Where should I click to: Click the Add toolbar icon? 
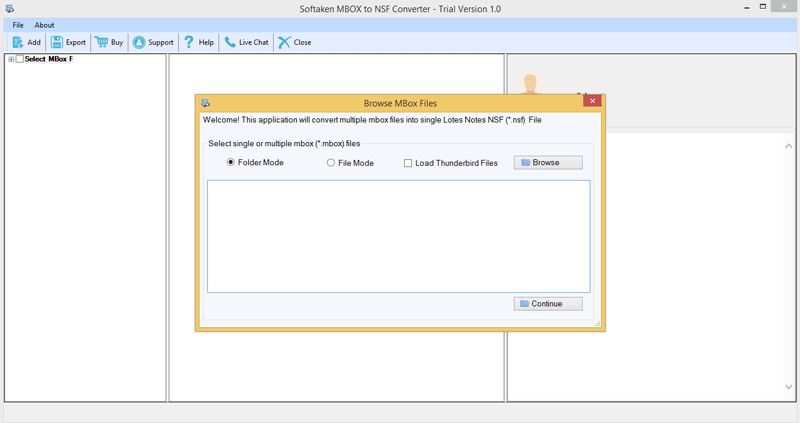(18, 42)
